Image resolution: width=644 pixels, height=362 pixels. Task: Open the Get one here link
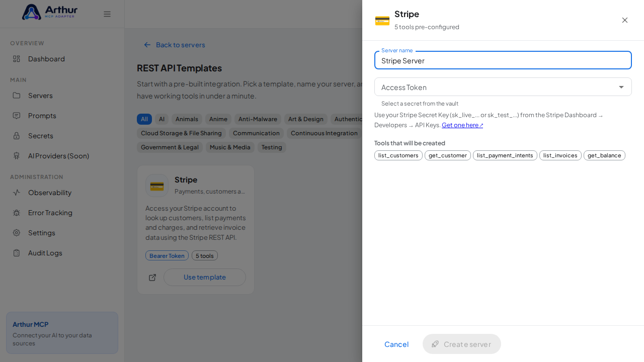point(462,125)
